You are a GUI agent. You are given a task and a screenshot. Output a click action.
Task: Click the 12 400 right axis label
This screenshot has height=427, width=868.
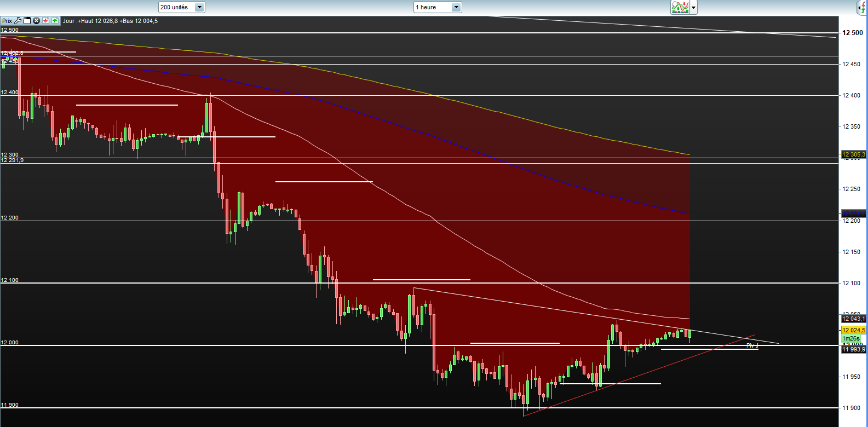click(851, 95)
